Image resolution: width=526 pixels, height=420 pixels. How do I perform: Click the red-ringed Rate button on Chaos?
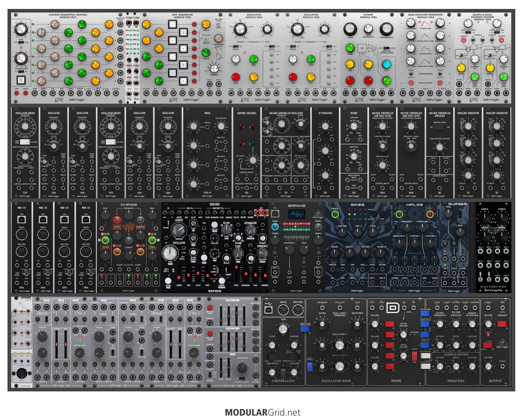[117, 219]
